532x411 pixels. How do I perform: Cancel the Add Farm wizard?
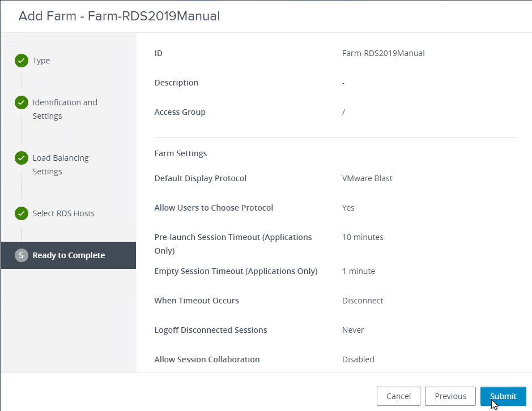click(x=398, y=396)
